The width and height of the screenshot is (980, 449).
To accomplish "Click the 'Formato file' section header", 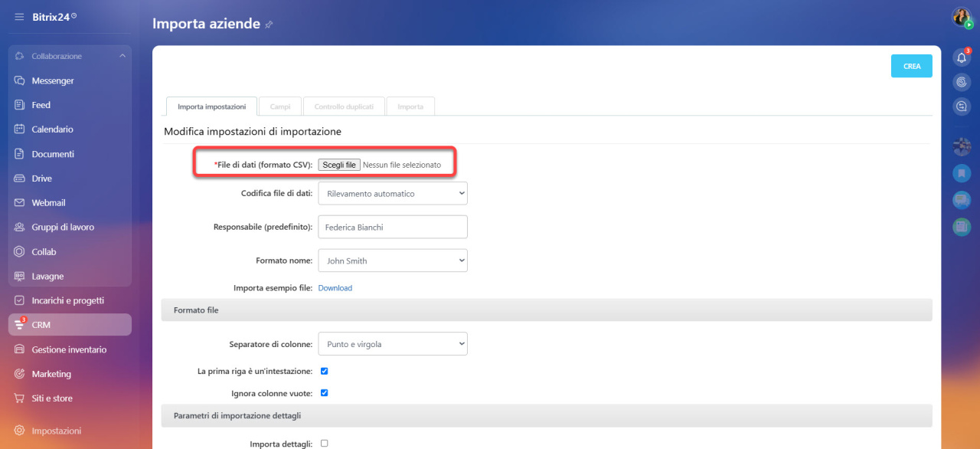I will click(x=547, y=310).
